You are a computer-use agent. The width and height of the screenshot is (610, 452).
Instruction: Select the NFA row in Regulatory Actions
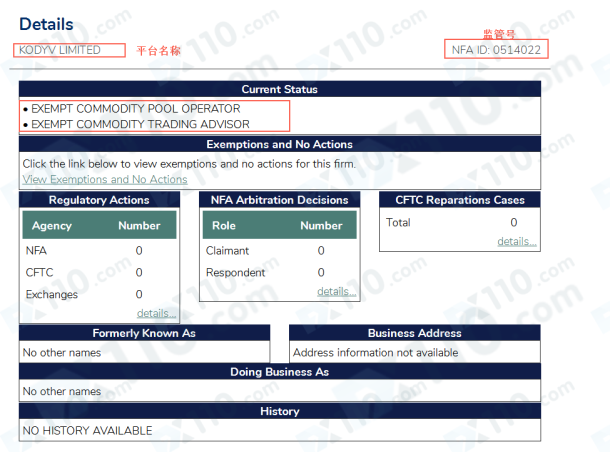(x=99, y=251)
